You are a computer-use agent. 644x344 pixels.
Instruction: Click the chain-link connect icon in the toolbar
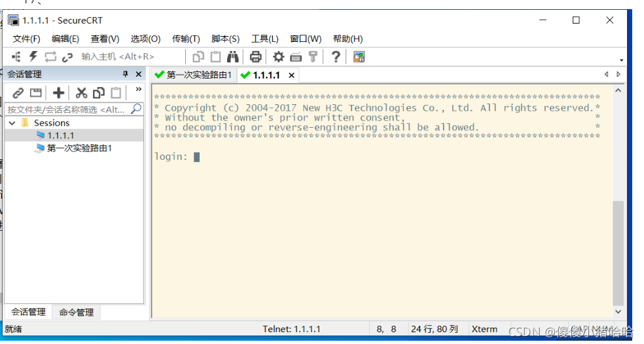[x=67, y=57]
